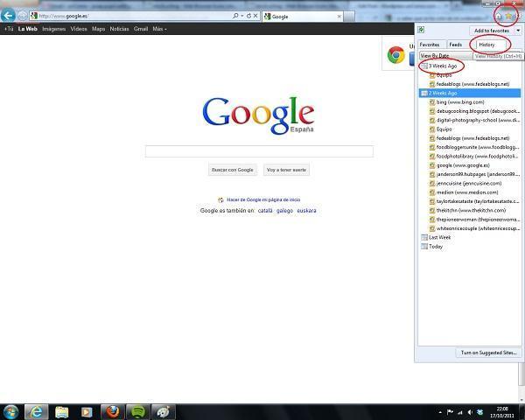Open medion (www.medion.com) history entry
This screenshot has width=525, height=420.
pyautogui.click(x=464, y=192)
